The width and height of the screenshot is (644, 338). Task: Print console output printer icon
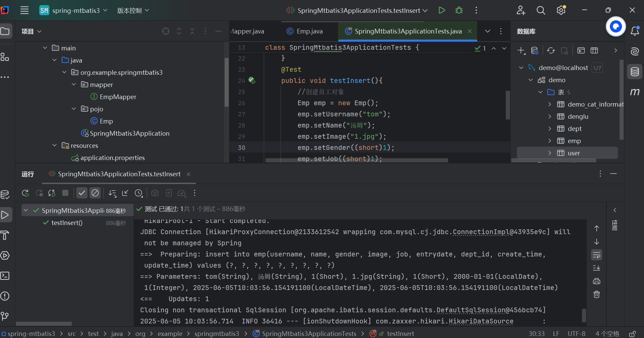[x=597, y=281]
